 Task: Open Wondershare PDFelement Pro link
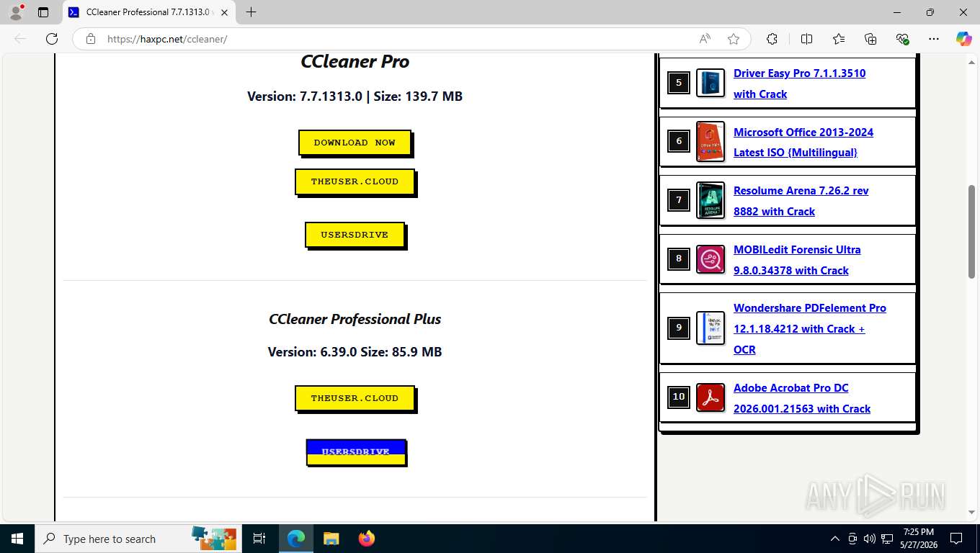click(810, 328)
